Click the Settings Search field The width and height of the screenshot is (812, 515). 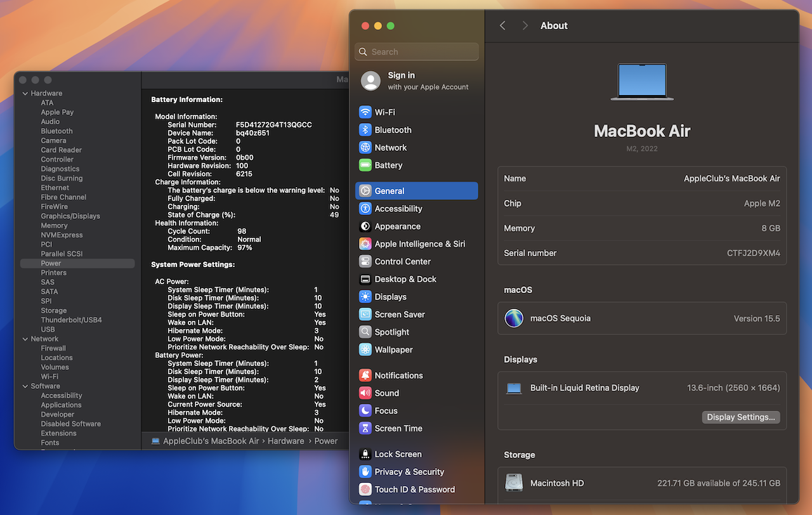click(x=417, y=52)
